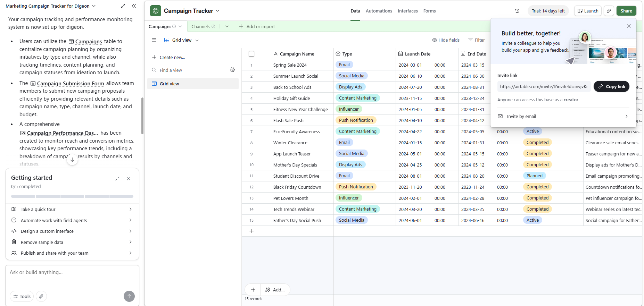The image size is (644, 306).
Task: Switch to the Automations tab
Action: pyautogui.click(x=379, y=11)
